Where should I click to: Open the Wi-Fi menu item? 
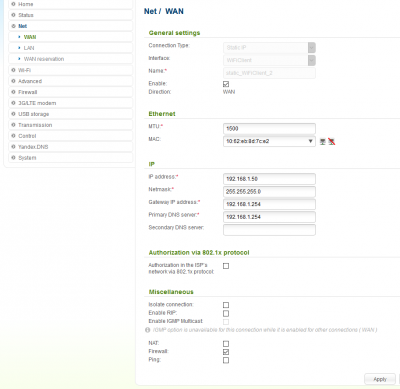tap(70, 70)
